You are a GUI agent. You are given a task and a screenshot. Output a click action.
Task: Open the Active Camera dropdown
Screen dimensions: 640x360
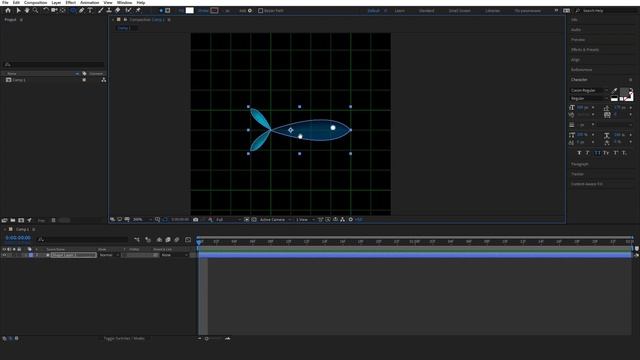pyautogui.click(x=276, y=220)
